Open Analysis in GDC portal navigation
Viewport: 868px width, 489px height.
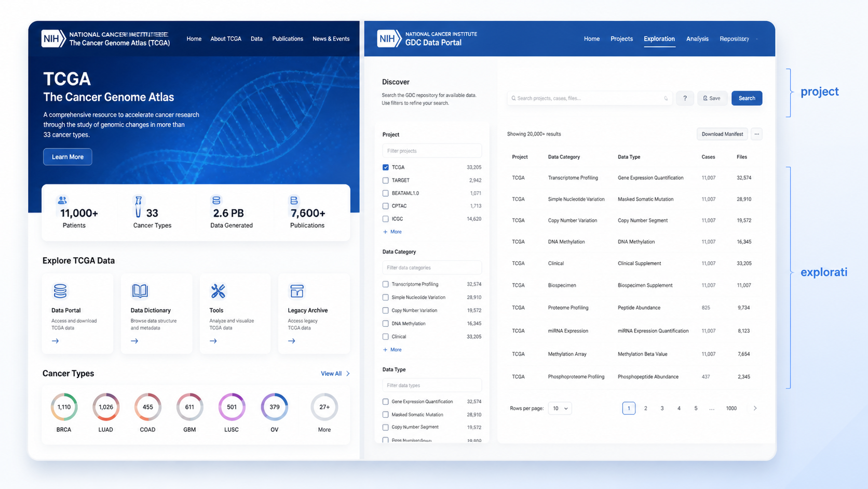point(697,39)
